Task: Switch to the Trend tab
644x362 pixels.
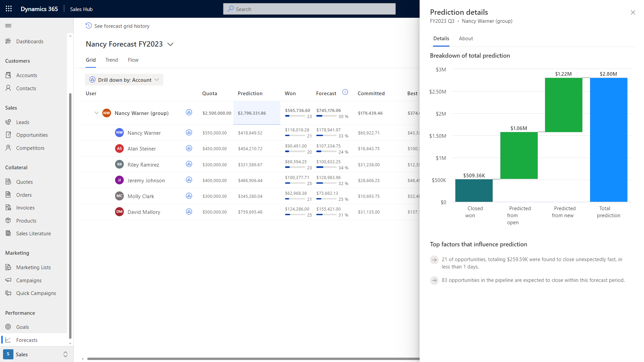Action: [112, 60]
